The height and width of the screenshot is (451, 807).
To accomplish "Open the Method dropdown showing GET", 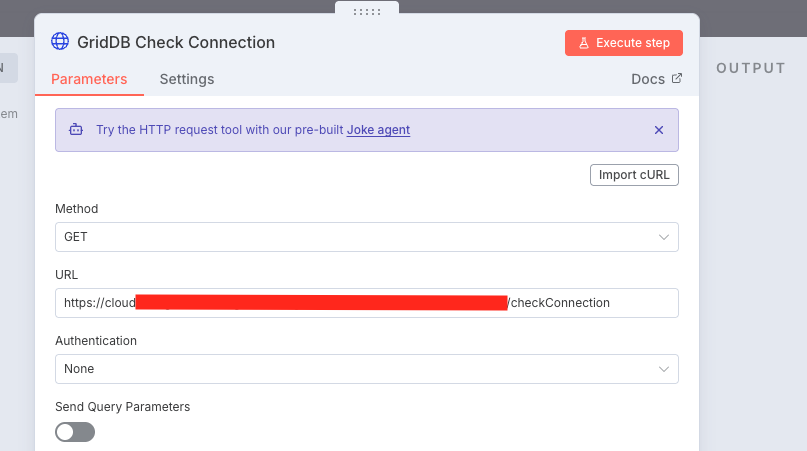I will pos(367,237).
